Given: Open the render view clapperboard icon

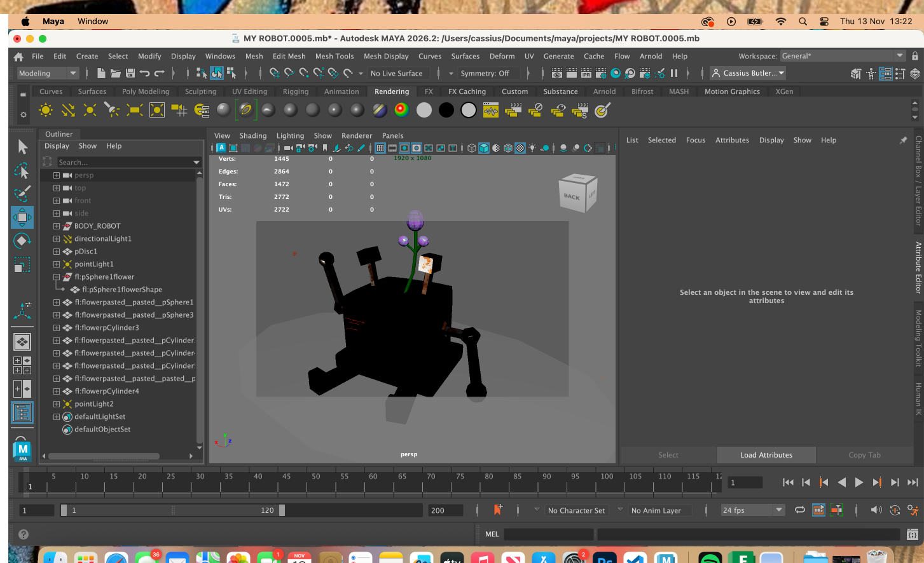Looking at the screenshot, I should [557, 73].
